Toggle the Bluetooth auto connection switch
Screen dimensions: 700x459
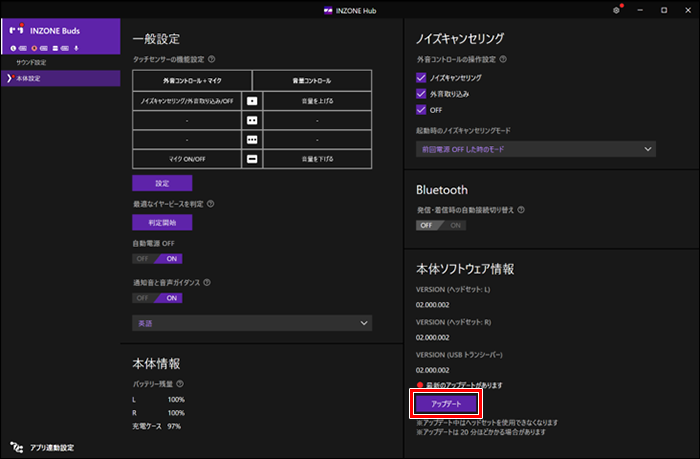pyautogui.click(x=441, y=225)
